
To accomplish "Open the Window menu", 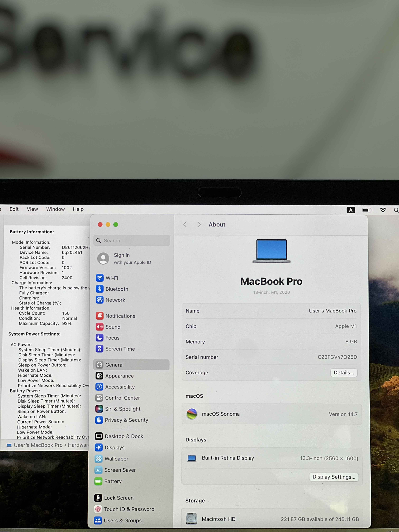I will pyautogui.click(x=56, y=209).
